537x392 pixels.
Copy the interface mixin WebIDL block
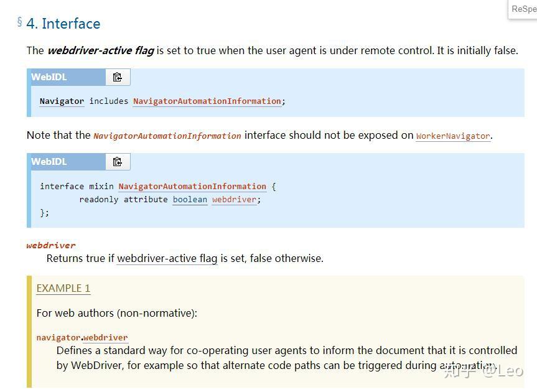tap(117, 162)
